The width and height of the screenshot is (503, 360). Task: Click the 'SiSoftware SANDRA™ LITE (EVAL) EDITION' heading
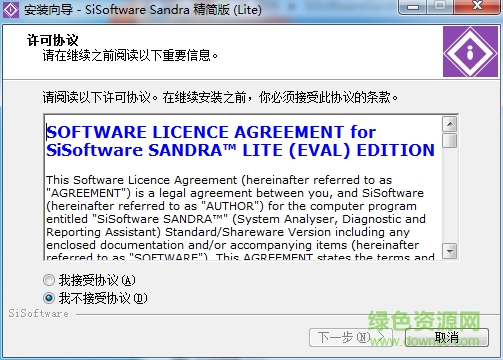pos(240,150)
